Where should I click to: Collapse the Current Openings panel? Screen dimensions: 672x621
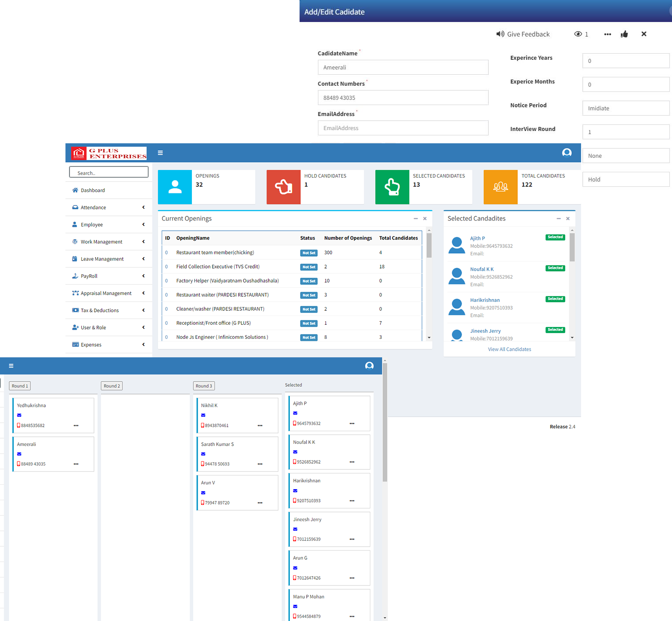point(415,218)
